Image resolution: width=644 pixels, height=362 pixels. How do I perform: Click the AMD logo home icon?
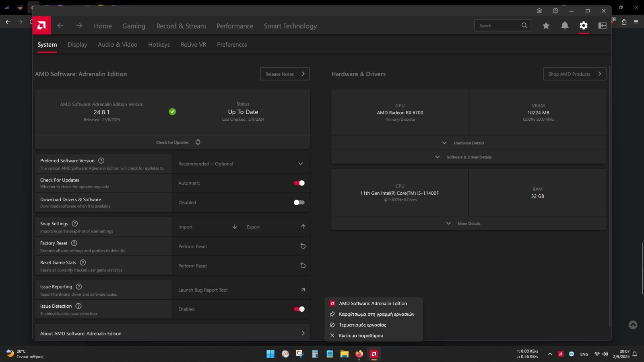41,25
